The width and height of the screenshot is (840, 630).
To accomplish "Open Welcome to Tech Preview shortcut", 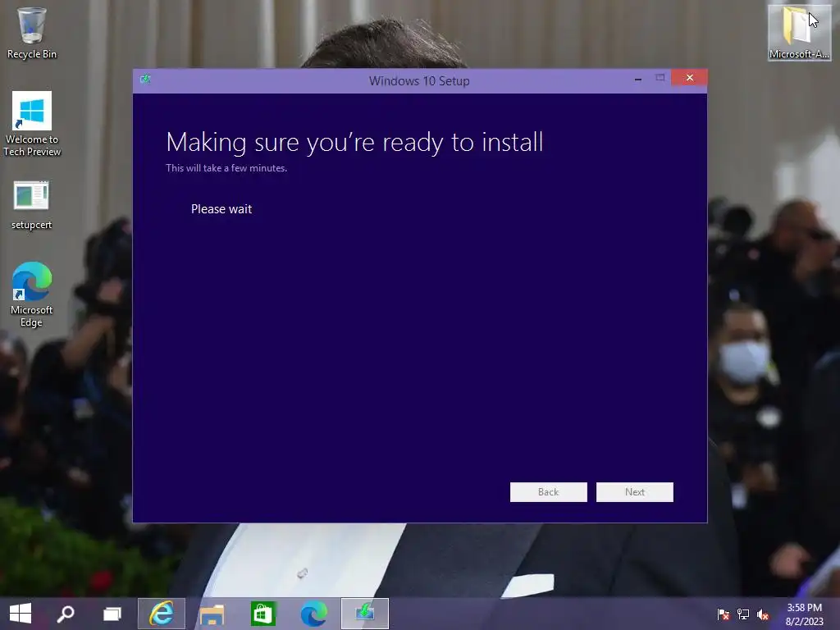I will click(x=32, y=124).
